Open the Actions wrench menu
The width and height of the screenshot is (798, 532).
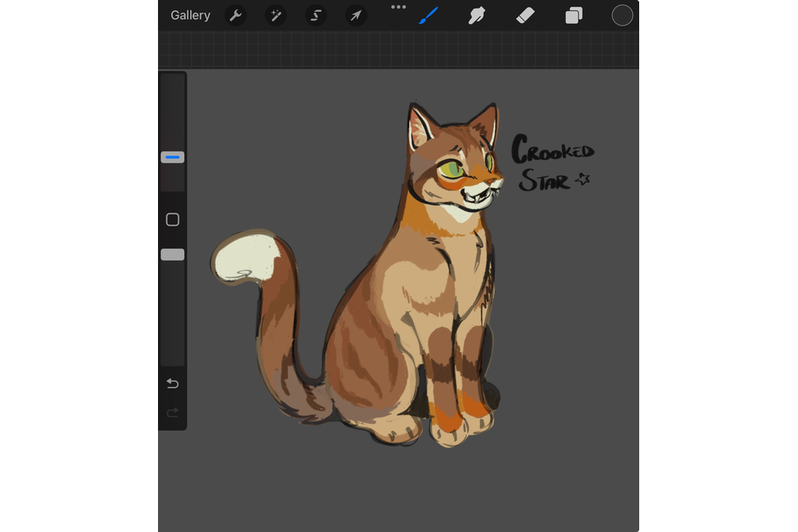235,16
